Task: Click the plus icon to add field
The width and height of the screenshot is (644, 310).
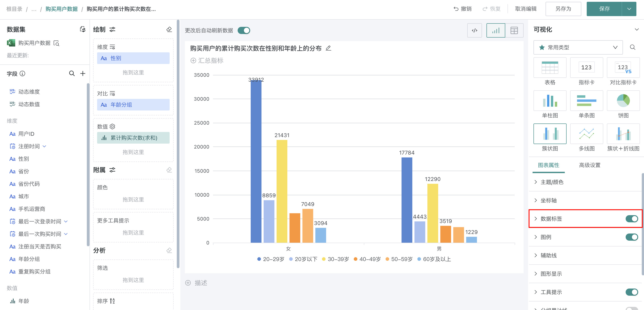Action: coord(83,73)
